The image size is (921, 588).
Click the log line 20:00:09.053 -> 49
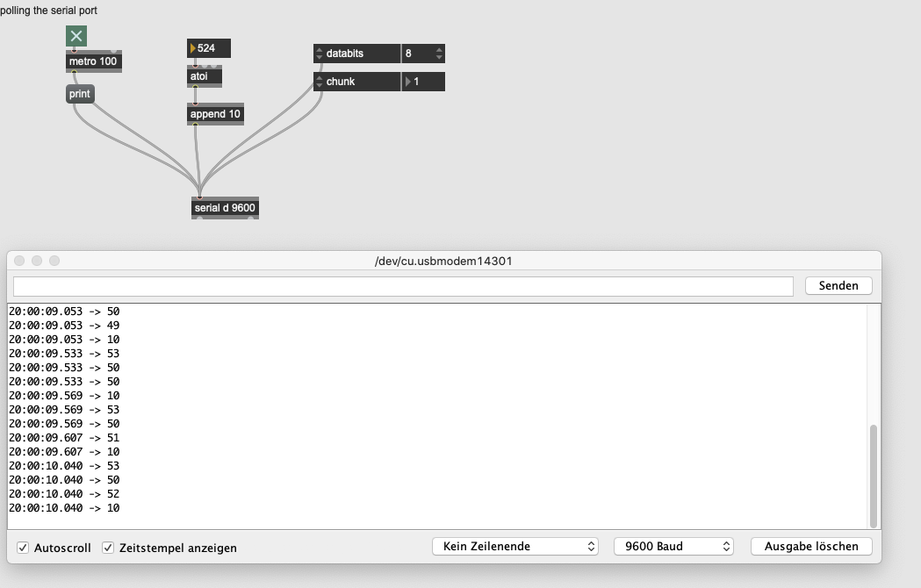[x=64, y=326]
